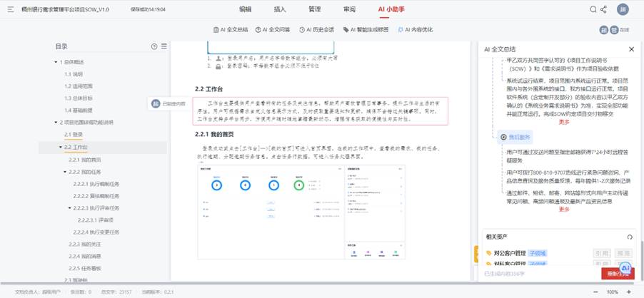Screen dimensions: 644x298
Task: Click the red 重新生成 button
Action: tap(618, 274)
